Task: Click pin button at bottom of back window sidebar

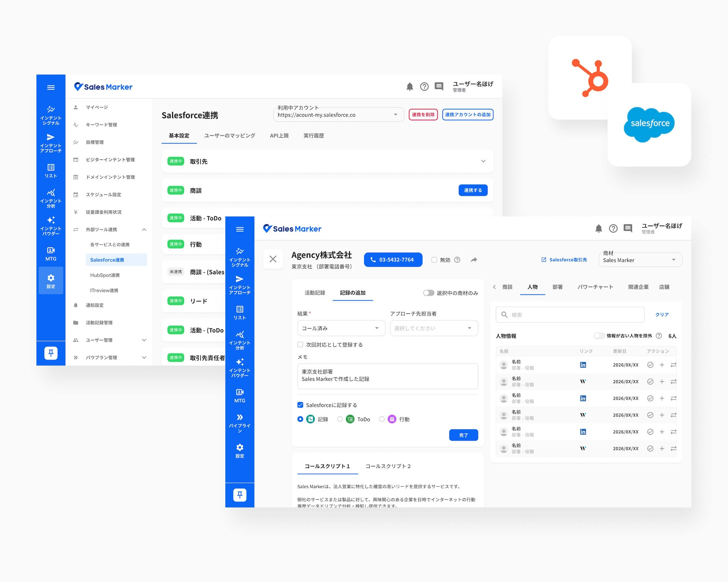Action: pyautogui.click(x=51, y=353)
